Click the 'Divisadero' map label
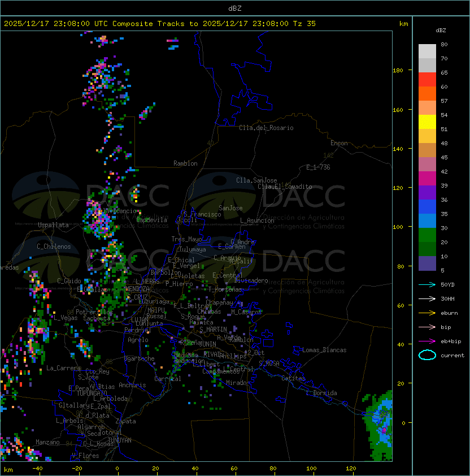Viewport: 470px width, 476px height. [251, 280]
